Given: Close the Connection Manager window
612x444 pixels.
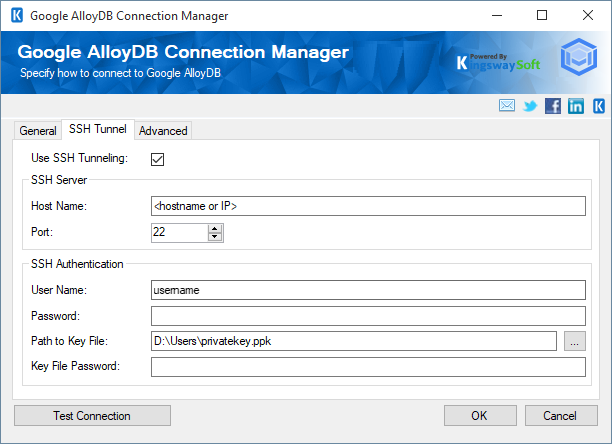Looking at the screenshot, I should pos(587,16).
